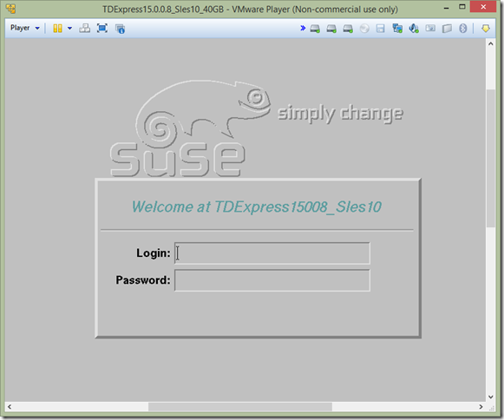Toggle the Bluetooth device icon
This screenshot has height=420, width=504.
463,29
